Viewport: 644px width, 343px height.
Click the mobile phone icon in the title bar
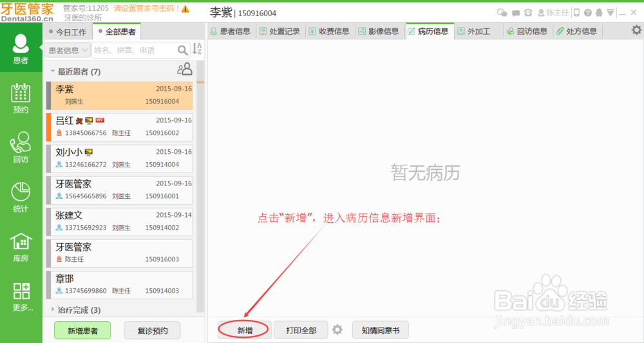(576, 13)
